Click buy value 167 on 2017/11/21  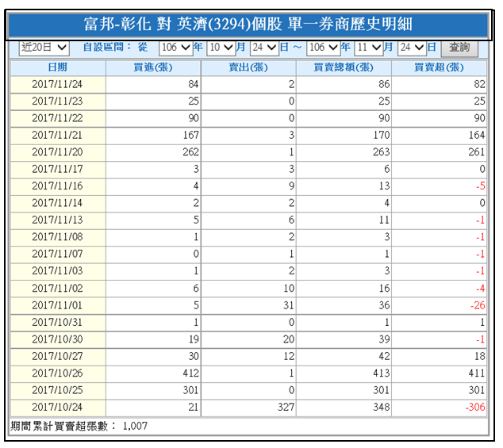191,136
